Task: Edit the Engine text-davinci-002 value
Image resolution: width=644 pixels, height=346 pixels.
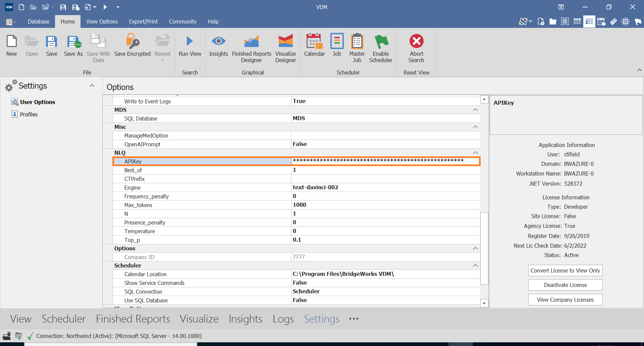Action: click(385, 187)
